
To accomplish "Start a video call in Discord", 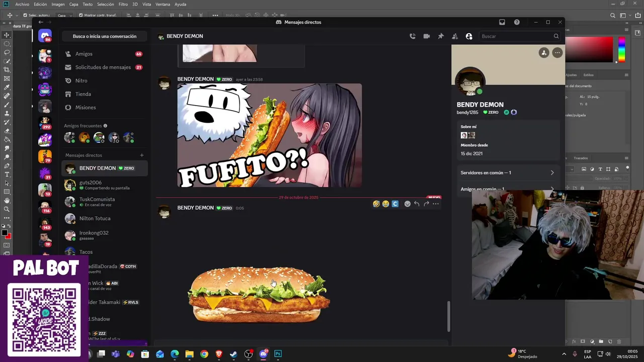I will (427, 36).
